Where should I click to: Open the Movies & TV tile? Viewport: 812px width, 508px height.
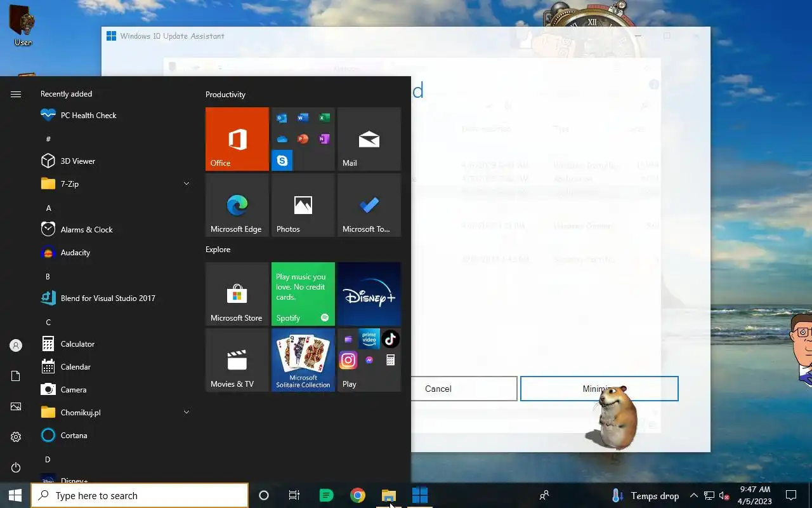[x=237, y=360]
